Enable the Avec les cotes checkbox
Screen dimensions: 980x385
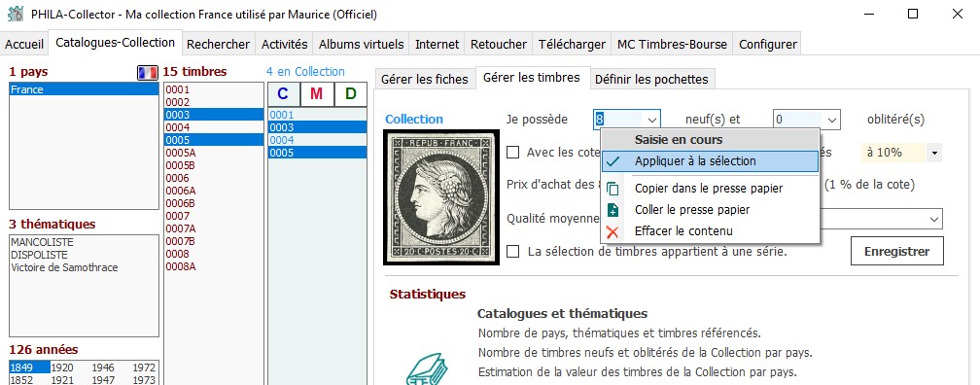click(513, 152)
